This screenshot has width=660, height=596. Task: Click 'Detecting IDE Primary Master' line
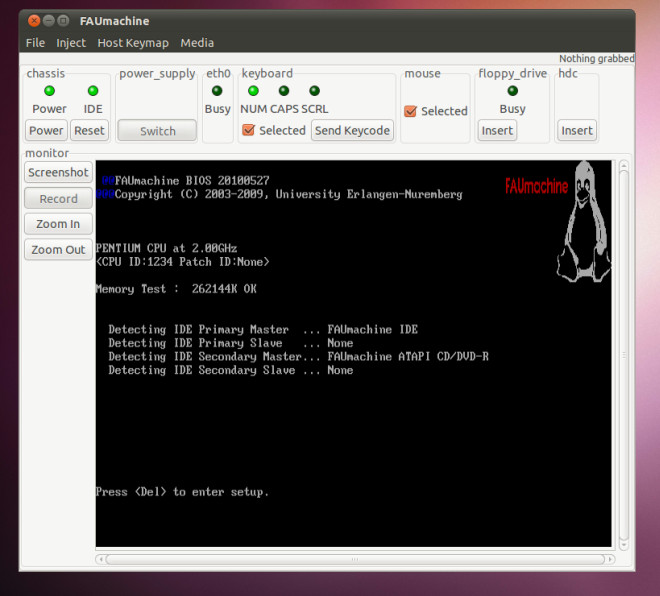point(263,329)
